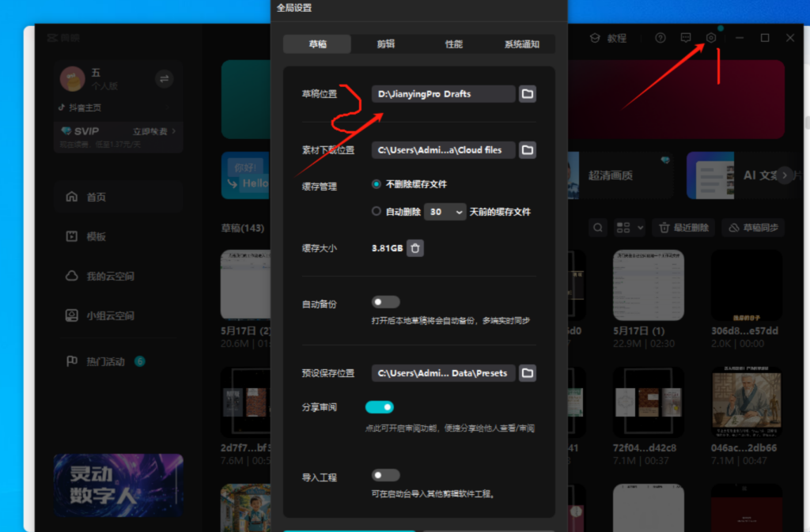Click the 3.81GB cache size text
The height and width of the screenshot is (532, 810).
click(387, 248)
